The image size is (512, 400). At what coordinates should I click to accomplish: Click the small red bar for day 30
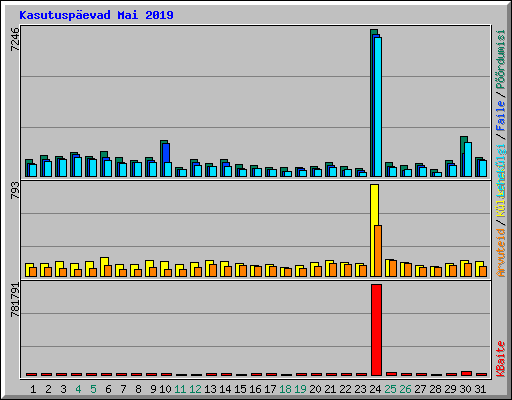click(466, 373)
